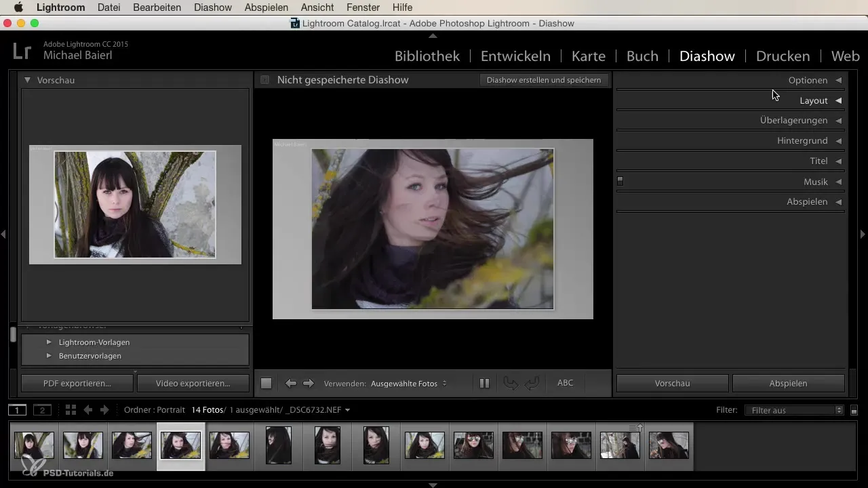Open the Apple menu
This screenshot has height=488, width=868.
pyautogui.click(x=18, y=7)
